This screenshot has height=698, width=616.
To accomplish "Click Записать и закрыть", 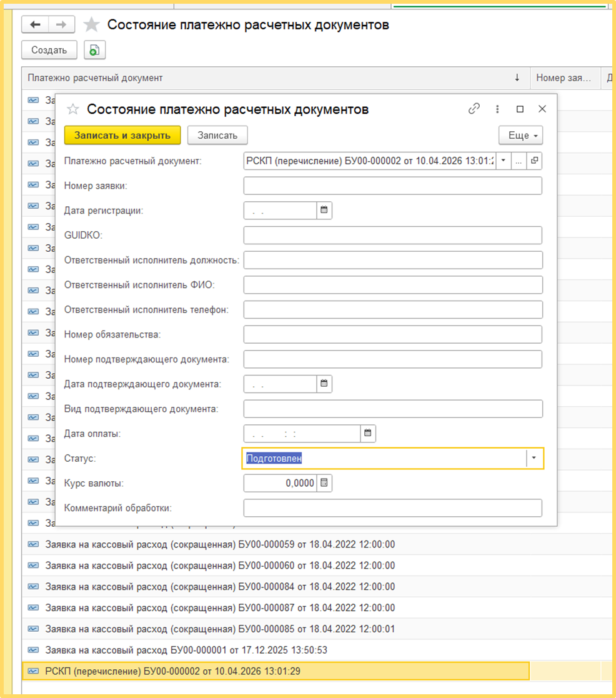I will click(x=122, y=136).
